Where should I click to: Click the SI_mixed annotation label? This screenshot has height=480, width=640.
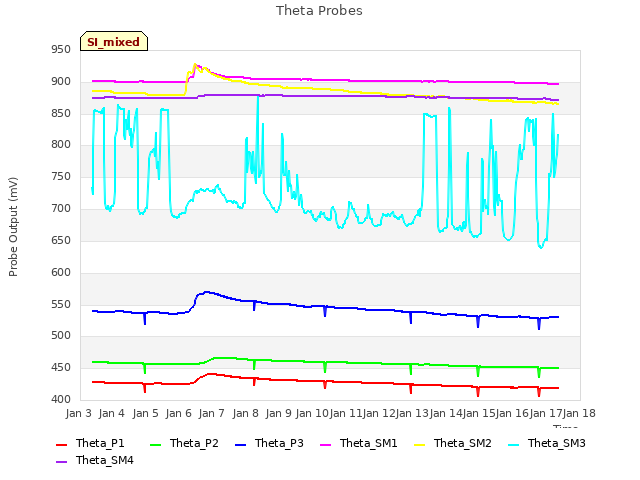[114, 41]
